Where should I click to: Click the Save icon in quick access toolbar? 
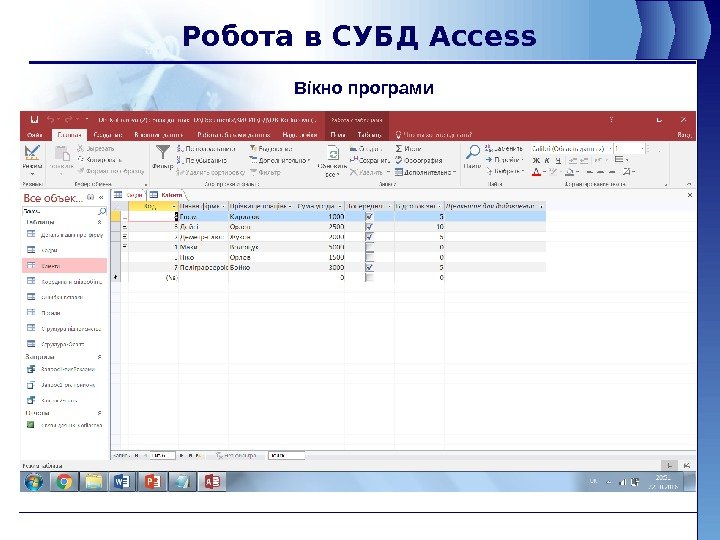click(x=34, y=119)
